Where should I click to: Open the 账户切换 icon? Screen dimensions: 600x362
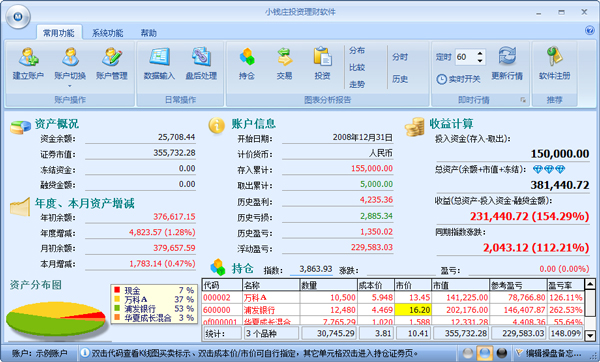click(70, 57)
